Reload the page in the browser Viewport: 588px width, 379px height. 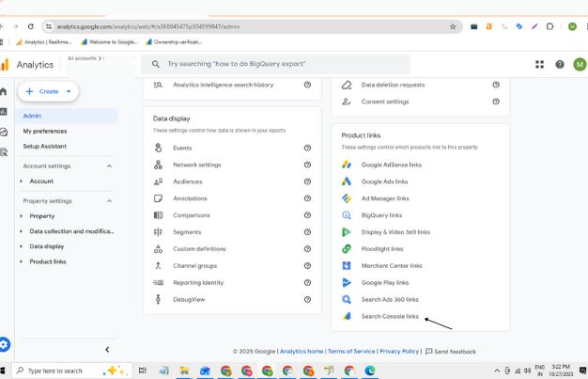31,26
